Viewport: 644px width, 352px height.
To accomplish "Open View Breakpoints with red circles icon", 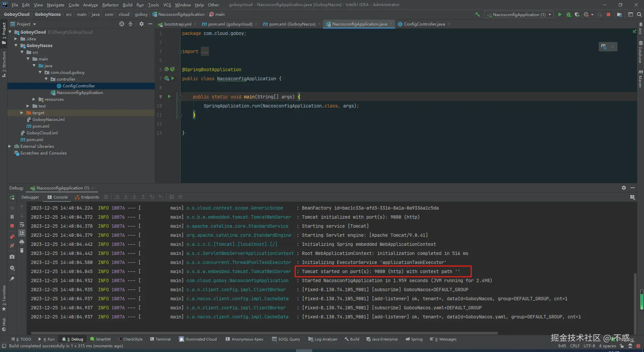I will [x=12, y=236].
